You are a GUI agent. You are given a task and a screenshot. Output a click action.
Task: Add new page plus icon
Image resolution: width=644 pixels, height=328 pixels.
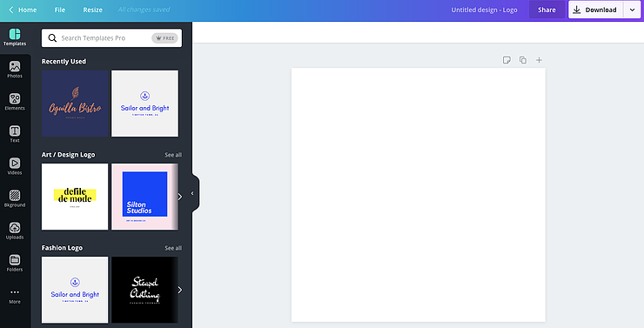pos(539,60)
